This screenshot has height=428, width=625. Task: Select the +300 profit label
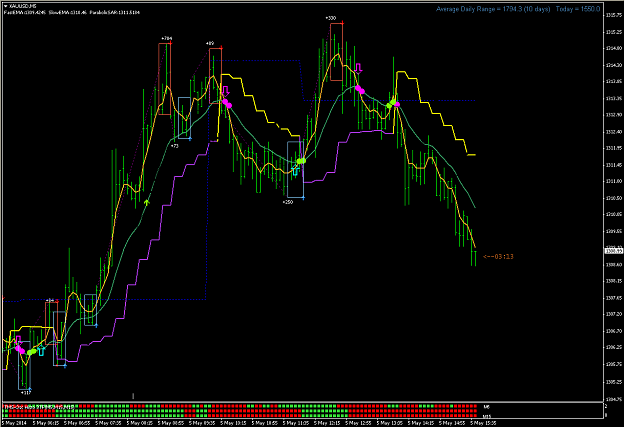click(330, 18)
